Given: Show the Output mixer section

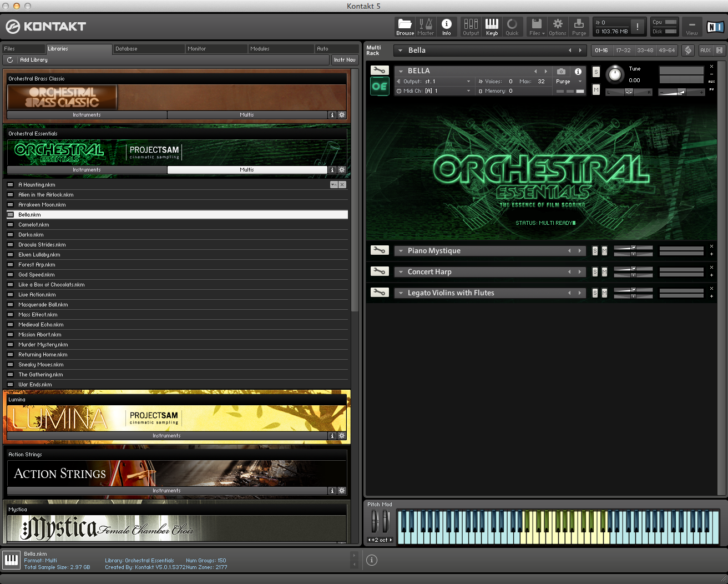Looking at the screenshot, I should (x=471, y=27).
